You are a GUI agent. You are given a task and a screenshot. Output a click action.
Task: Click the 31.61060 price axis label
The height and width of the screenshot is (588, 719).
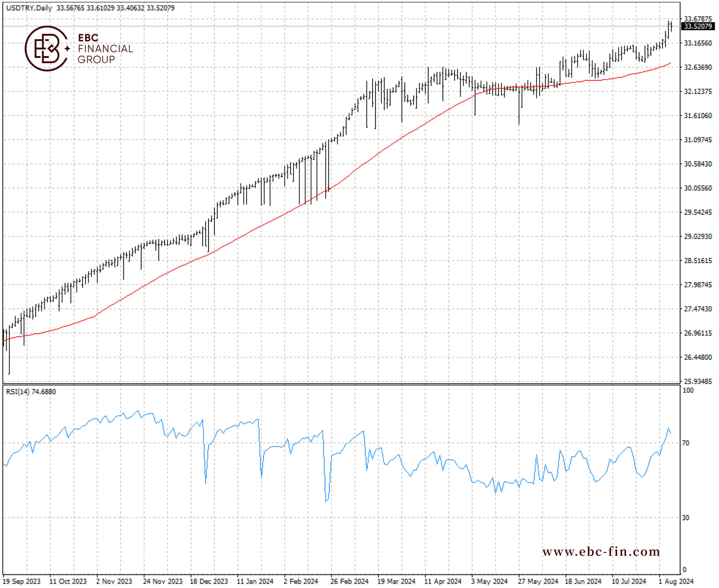(x=698, y=116)
